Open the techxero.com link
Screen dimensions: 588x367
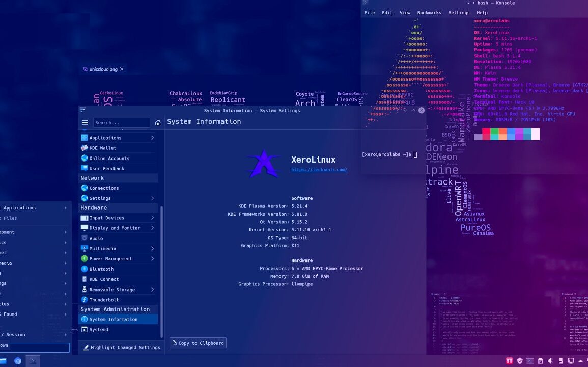point(319,170)
